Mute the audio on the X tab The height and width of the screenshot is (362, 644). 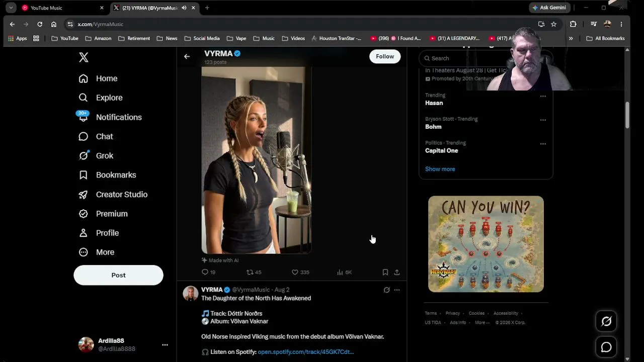point(184,8)
